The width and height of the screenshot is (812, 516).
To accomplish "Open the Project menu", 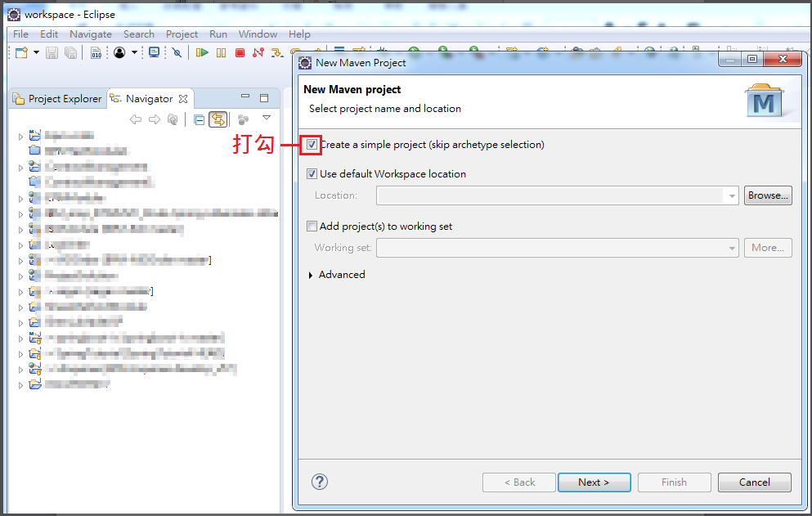I will click(x=182, y=34).
